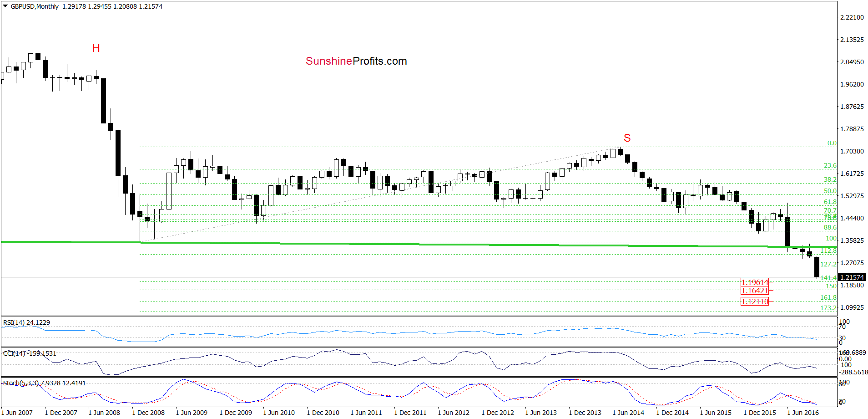Screen dimensions: 868x419
Task: Click the 1 Dec 2012 date label
Action: click(498, 413)
